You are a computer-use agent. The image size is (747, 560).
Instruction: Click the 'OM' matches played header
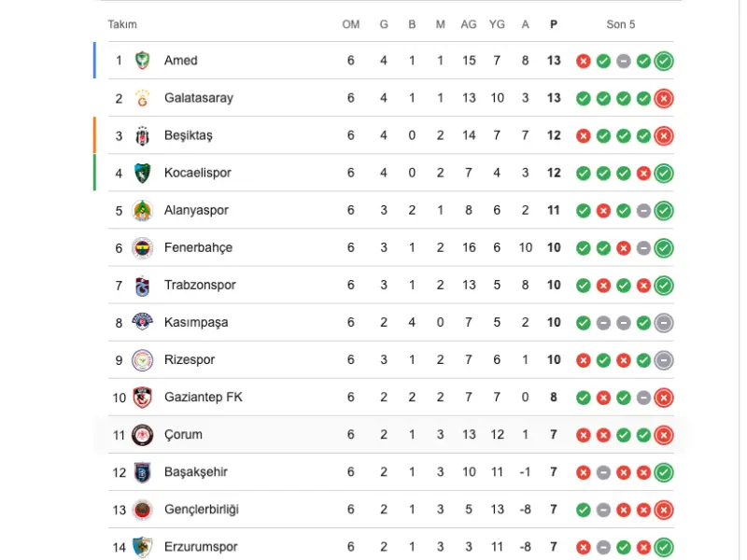[351, 24]
